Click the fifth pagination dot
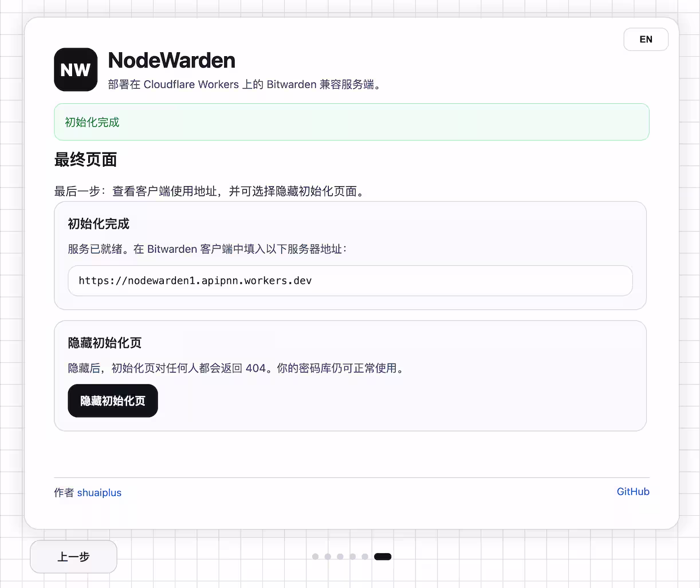 [365, 556]
